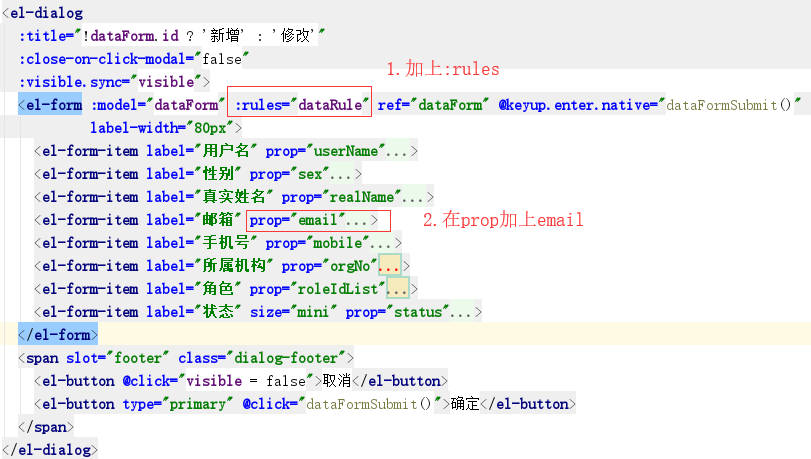
Task: Click the 所属机构 label value
Action: [x=234, y=266]
